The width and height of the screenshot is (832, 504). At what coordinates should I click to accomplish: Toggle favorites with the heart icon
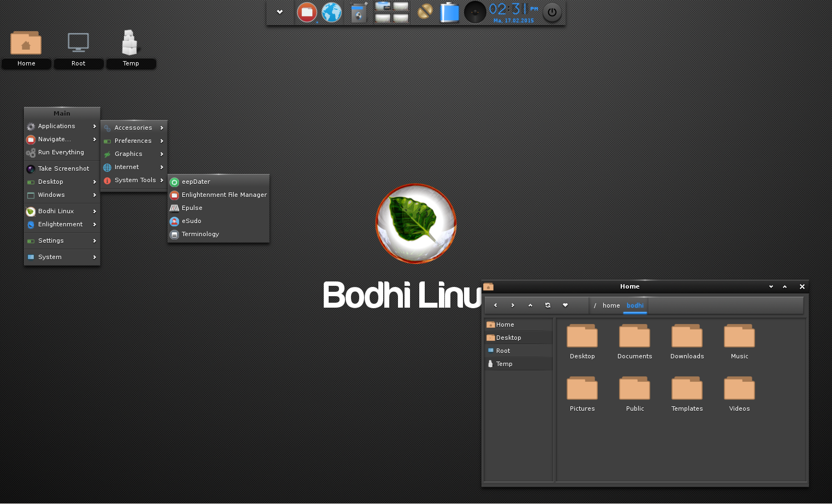coord(565,305)
